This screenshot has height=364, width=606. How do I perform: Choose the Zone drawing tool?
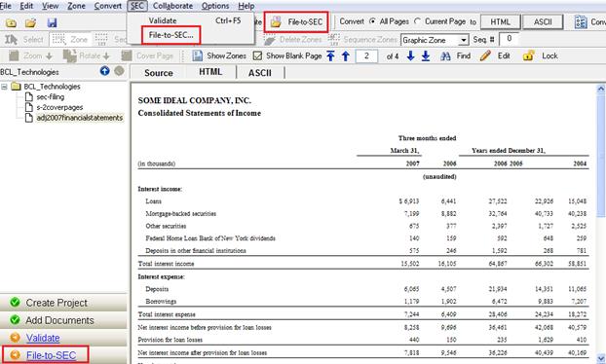[70, 39]
